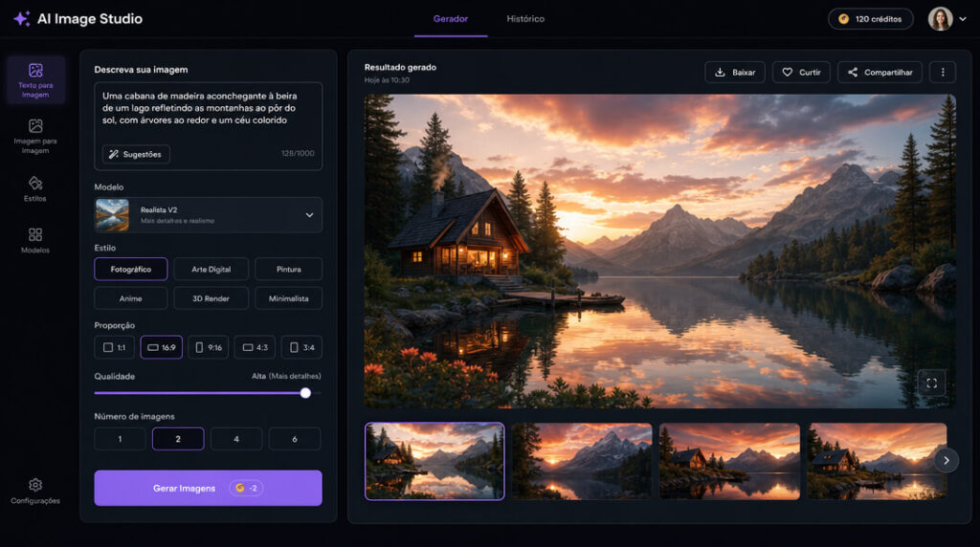Click the main generated cabin image
The height and width of the screenshot is (547, 980).
click(660, 251)
